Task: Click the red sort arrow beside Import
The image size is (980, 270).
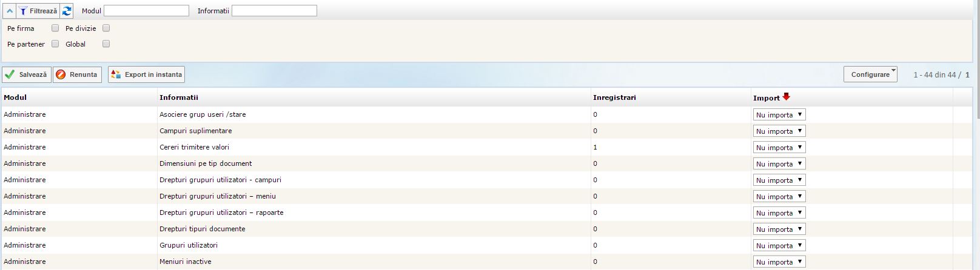Action: (x=787, y=97)
